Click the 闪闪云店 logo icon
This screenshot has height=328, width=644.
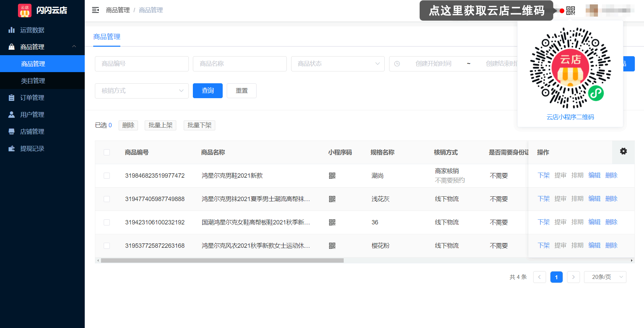[x=25, y=10]
